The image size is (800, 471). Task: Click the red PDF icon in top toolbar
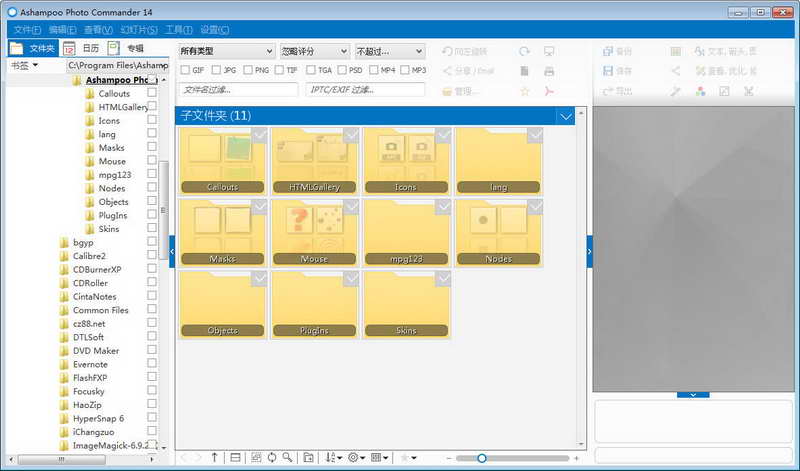pyautogui.click(x=549, y=91)
